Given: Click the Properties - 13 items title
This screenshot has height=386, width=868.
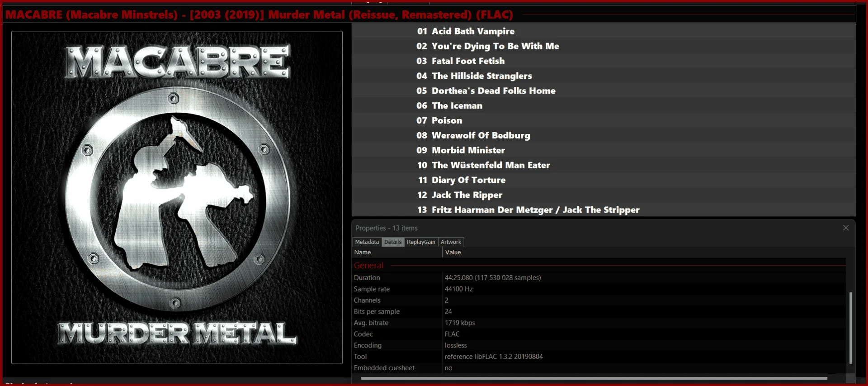Looking at the screenshot, I should click(387, 228).
